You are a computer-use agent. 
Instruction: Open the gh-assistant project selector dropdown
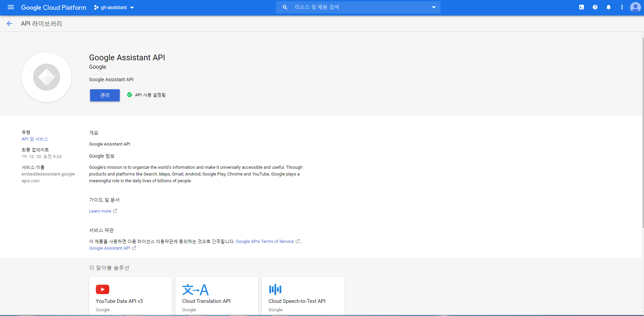pyautogui.click(x=114, y=7)
